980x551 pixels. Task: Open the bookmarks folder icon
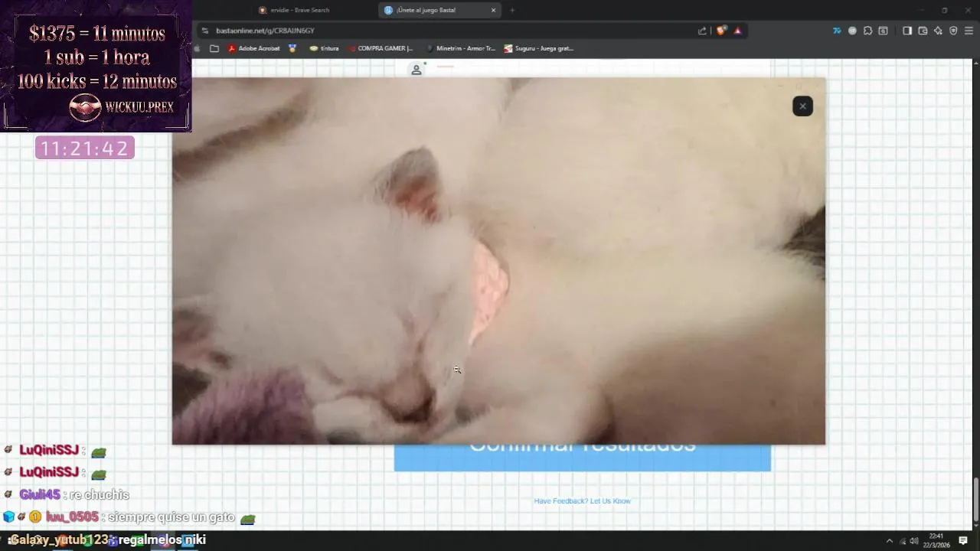[214, 48]
